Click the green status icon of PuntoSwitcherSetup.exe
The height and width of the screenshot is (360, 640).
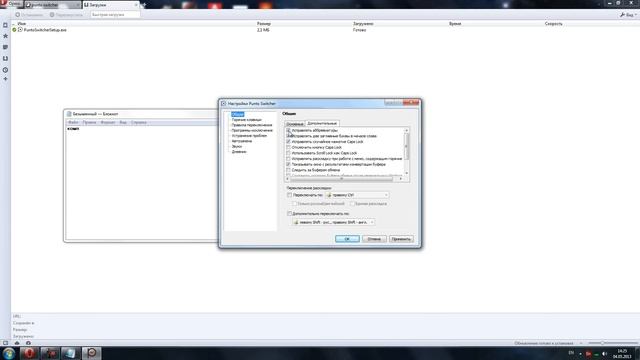pos(14,30)
